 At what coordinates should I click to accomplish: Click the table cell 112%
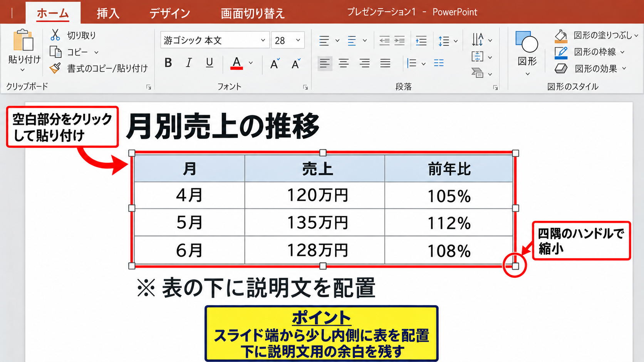(449, 223)
